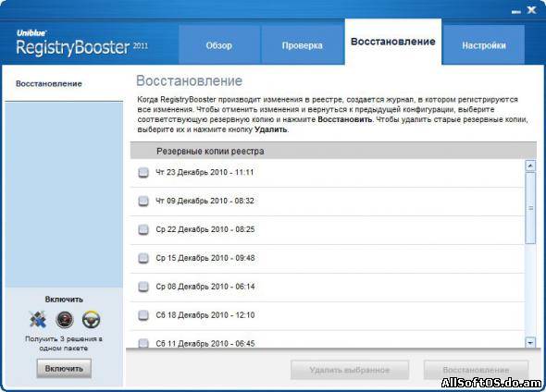Image resolution: width=546 pixels, height=392 pixels.
Task: Check the Чт 09 Декабрь 2010 backup
Action: 143,201
